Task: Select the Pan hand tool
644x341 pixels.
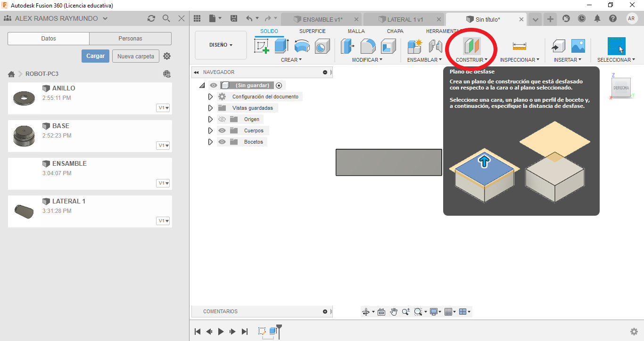Action: pyautogui.click(x=394, y=312)
